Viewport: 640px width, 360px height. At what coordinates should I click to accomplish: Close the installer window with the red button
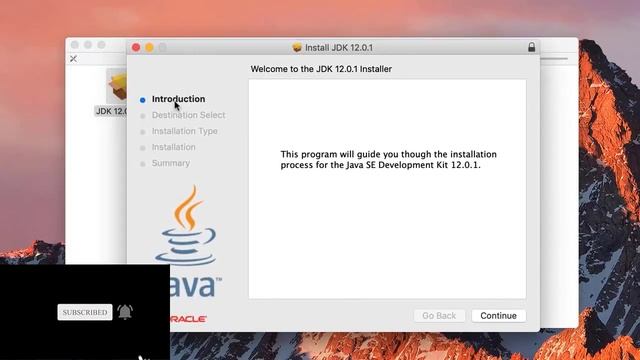click(136, 48)
